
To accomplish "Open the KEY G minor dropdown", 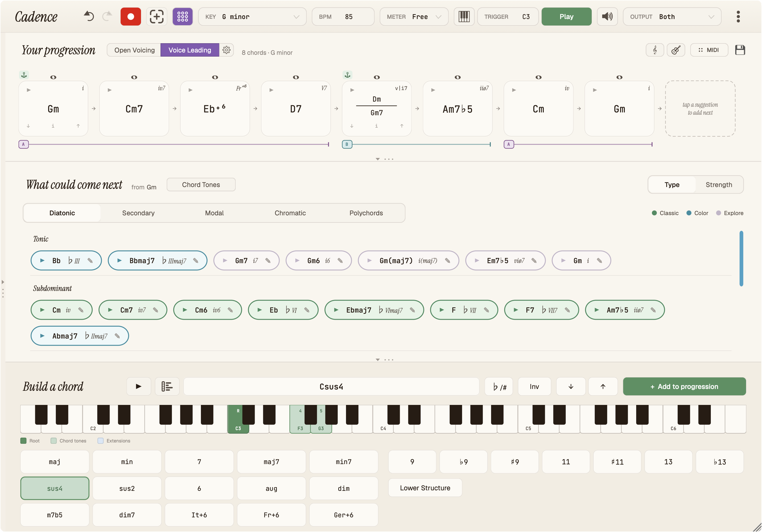I will click(252, 17).
